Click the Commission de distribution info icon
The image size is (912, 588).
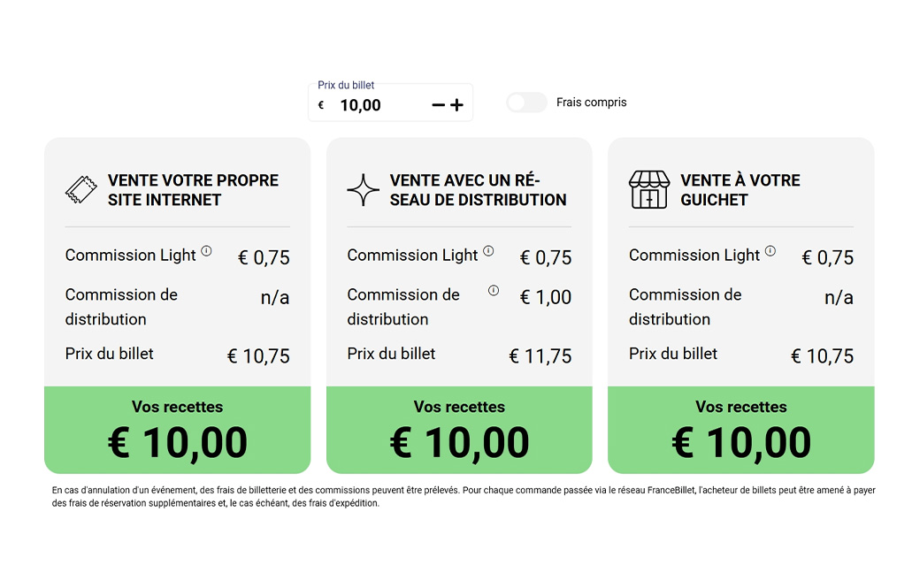point(494,290)
